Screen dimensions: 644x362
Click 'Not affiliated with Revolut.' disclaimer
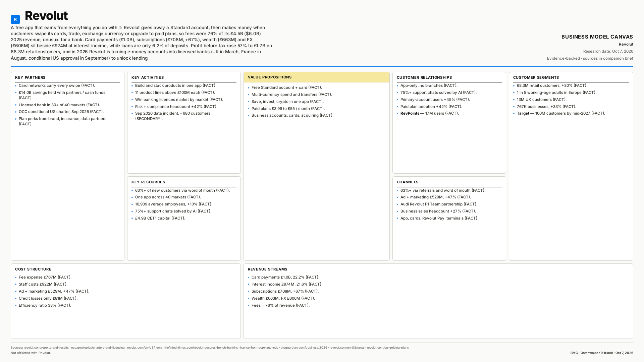(31, 353)
